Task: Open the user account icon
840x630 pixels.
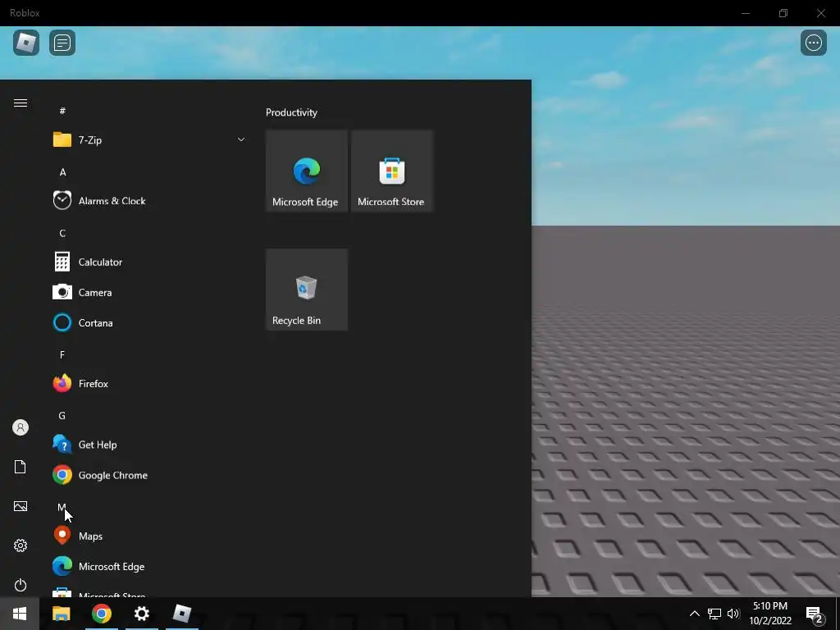Action: point(21,427)
